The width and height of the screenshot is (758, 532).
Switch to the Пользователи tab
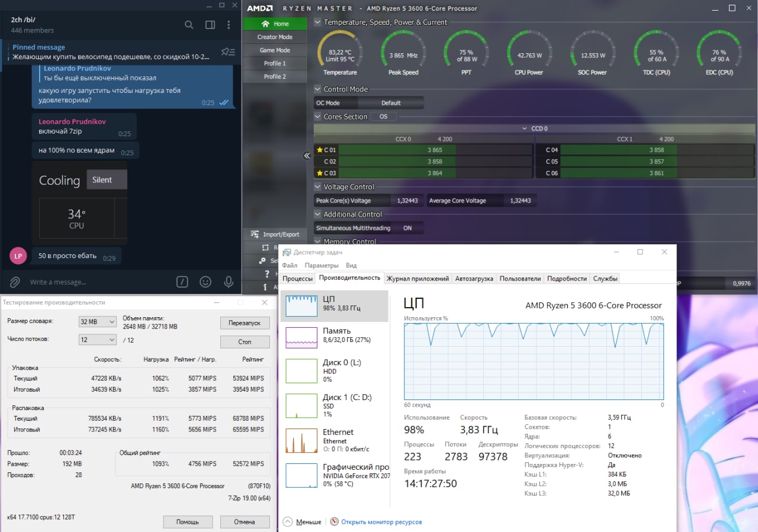(520, 278)
